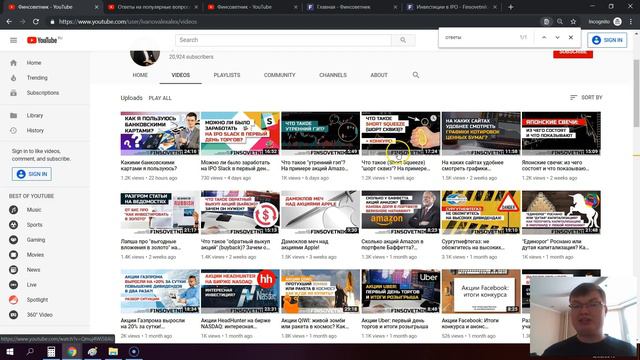Click the Incognito profile indicator

(605, 22)
